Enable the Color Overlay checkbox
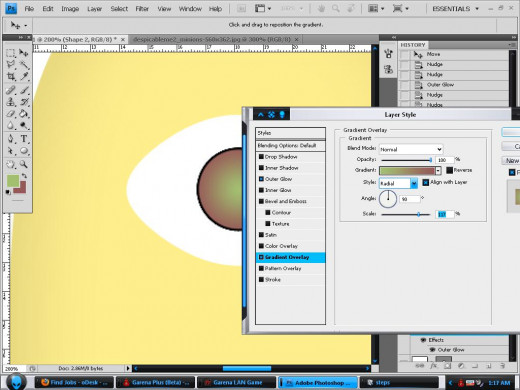The width and height of the screenshot is (520, 390). click(261, 246)
